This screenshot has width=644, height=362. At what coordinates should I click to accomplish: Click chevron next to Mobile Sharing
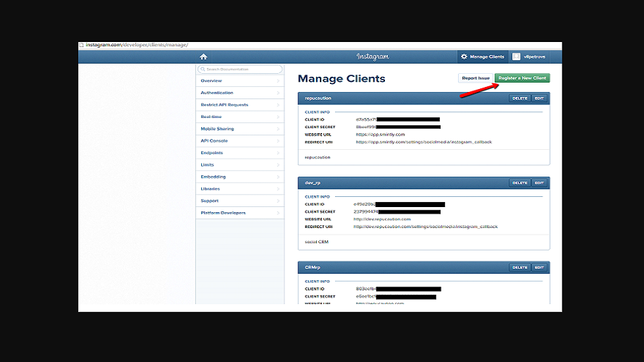(278, 129)
